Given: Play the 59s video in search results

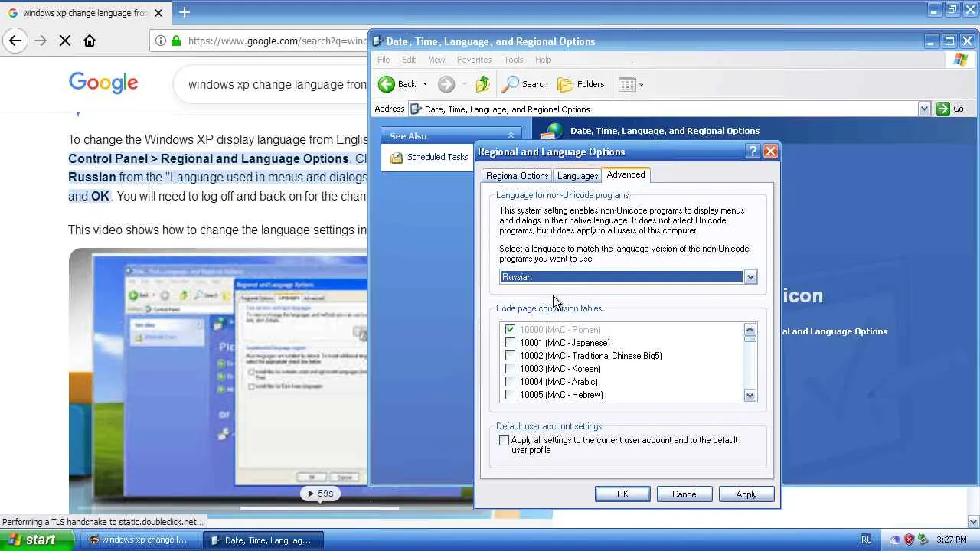Looking at the screenshot, I should [319, 494].
